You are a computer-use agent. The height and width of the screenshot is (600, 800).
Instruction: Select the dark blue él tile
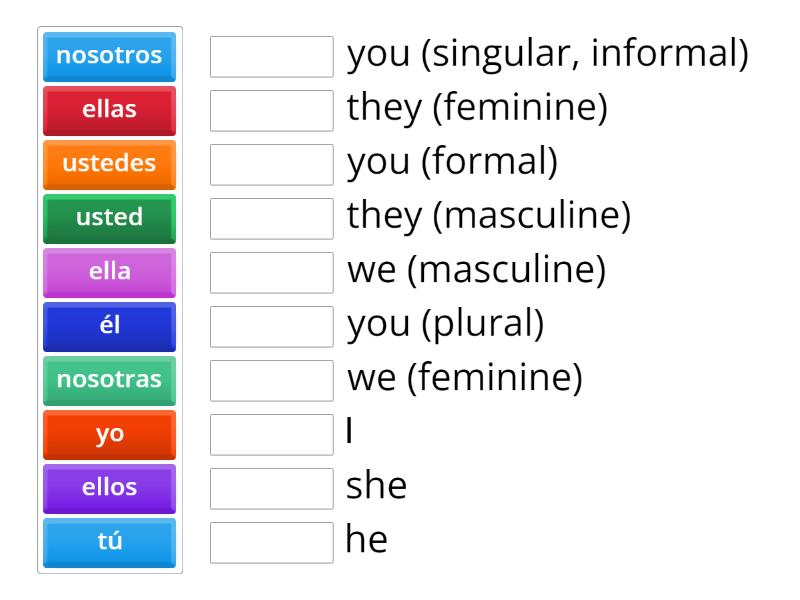[x=109, y=327]
